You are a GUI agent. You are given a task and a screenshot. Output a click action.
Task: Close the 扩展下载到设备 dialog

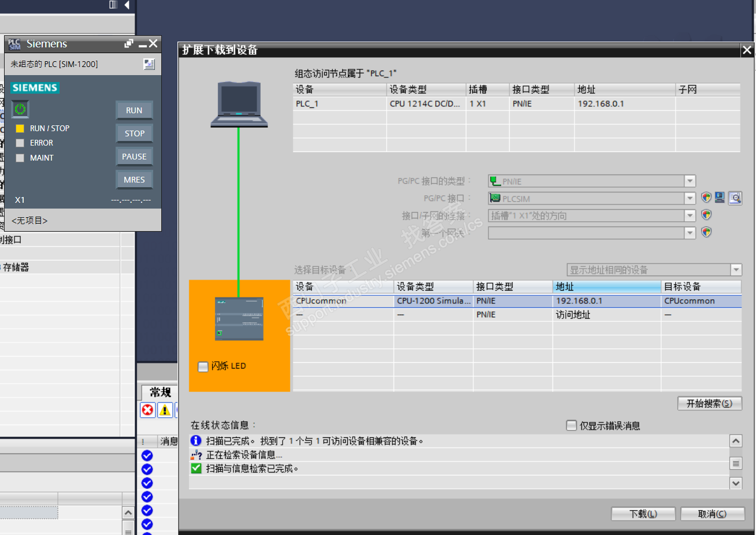coord(747,50)
